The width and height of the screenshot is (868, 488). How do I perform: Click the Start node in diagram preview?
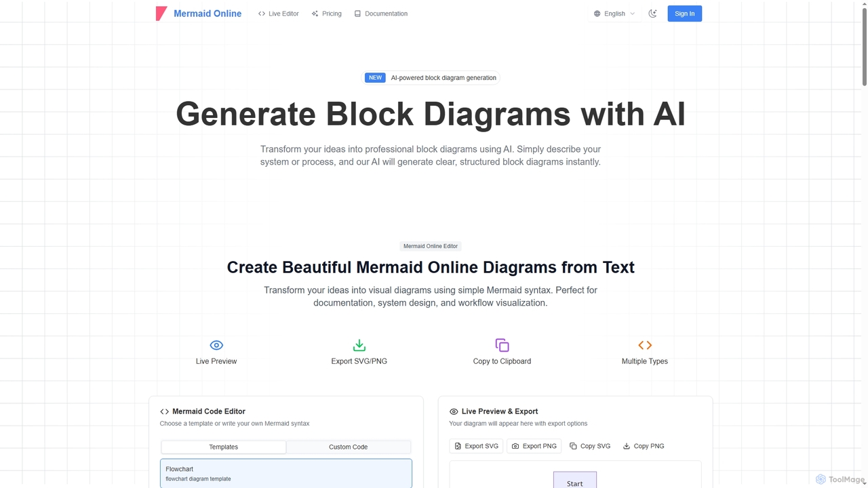574,481
